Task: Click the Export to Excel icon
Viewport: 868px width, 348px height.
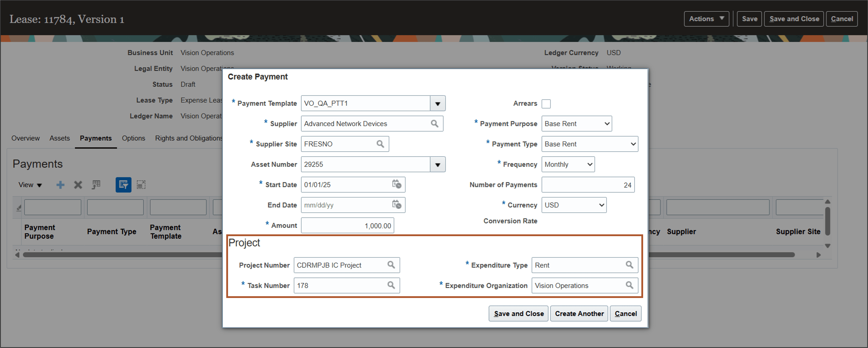Action: pyautogui.click(x=96, y=185)
